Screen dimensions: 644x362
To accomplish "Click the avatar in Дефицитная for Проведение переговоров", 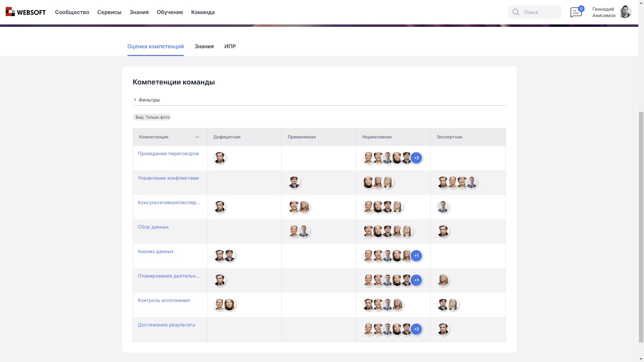I will pyautogui.click(x=220, y=158).
